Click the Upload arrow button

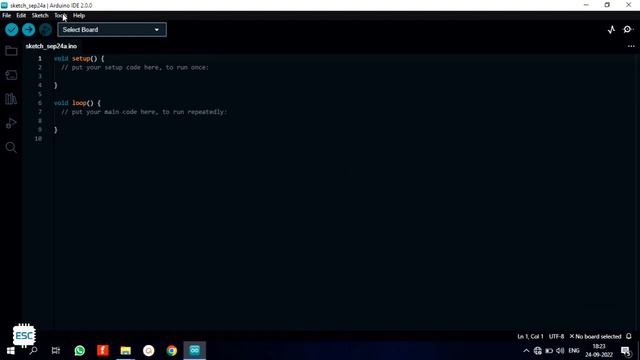click(x=29, y=29)
